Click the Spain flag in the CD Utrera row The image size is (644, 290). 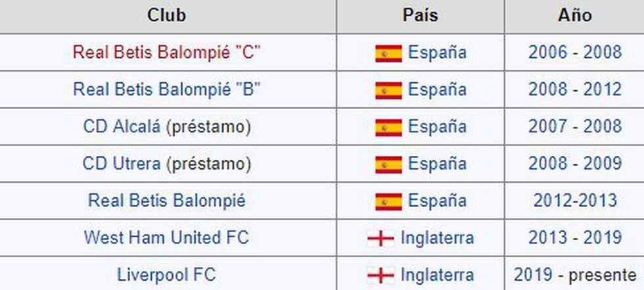(x=388, y=164)
